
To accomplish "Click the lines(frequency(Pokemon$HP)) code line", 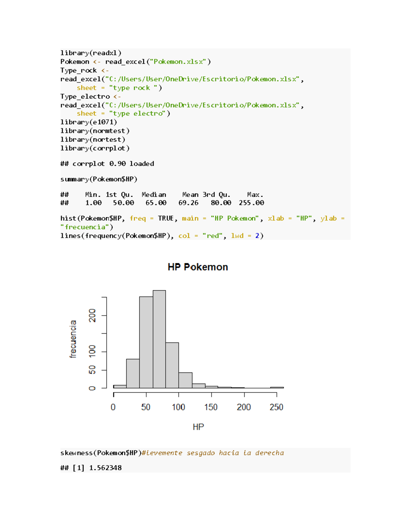I will point(162,236).
